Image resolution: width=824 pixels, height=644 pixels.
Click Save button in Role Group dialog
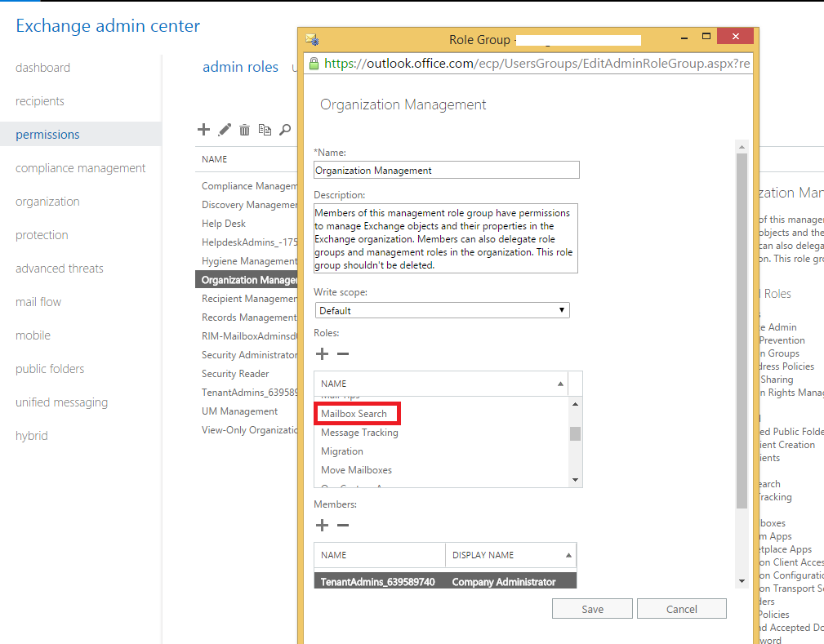pos(592,609)
